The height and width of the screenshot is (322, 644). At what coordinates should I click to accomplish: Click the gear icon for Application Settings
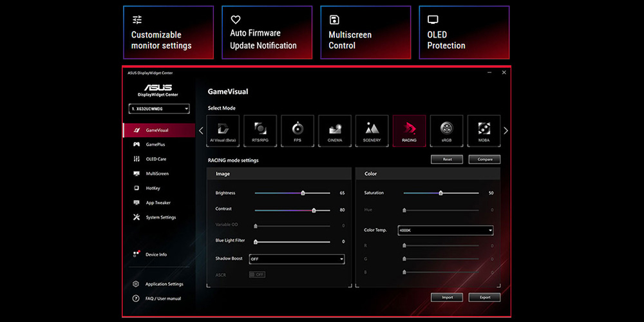[136, 284]
